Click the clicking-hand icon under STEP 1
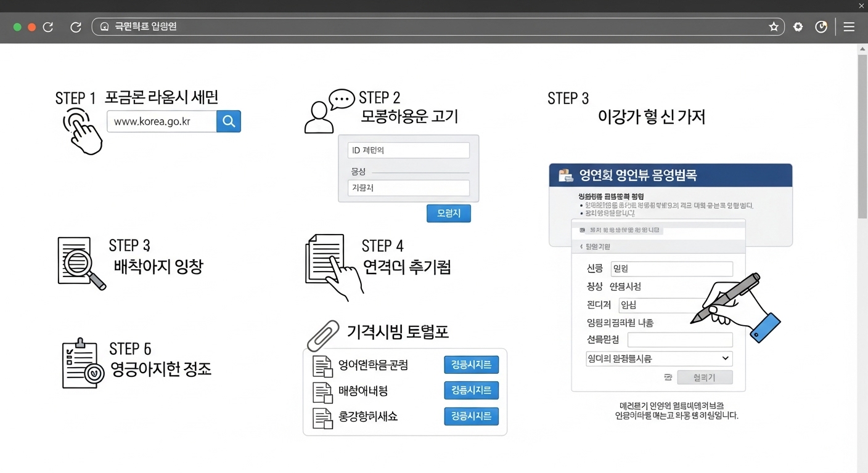 [x=84, y=131]
